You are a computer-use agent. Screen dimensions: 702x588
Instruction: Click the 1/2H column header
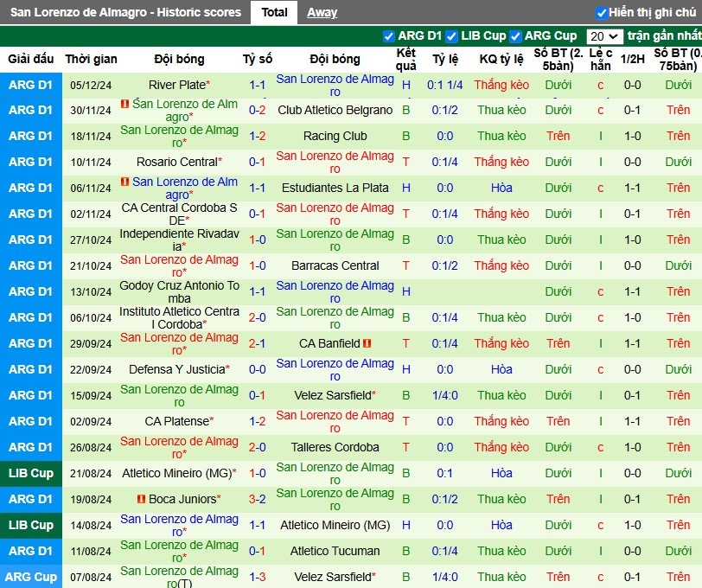pos(632,59)
